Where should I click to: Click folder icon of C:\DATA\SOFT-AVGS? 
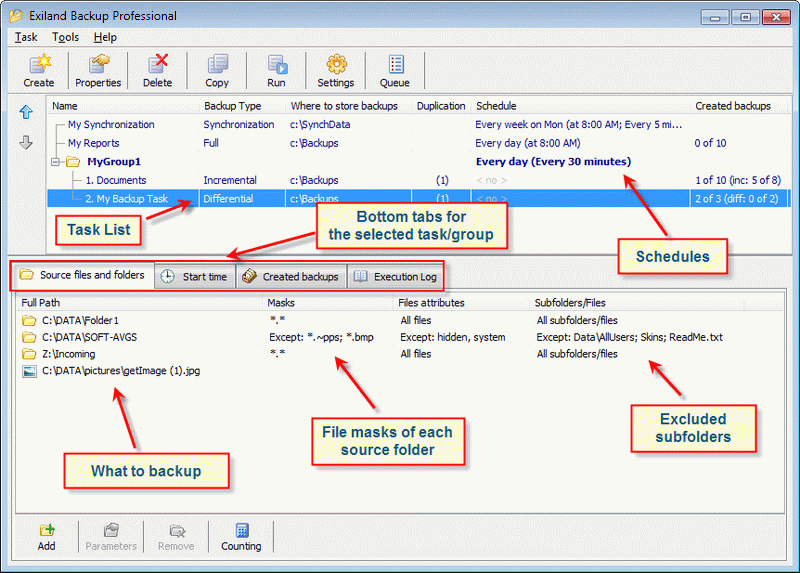pyautogui.click(x=29, y=337)
